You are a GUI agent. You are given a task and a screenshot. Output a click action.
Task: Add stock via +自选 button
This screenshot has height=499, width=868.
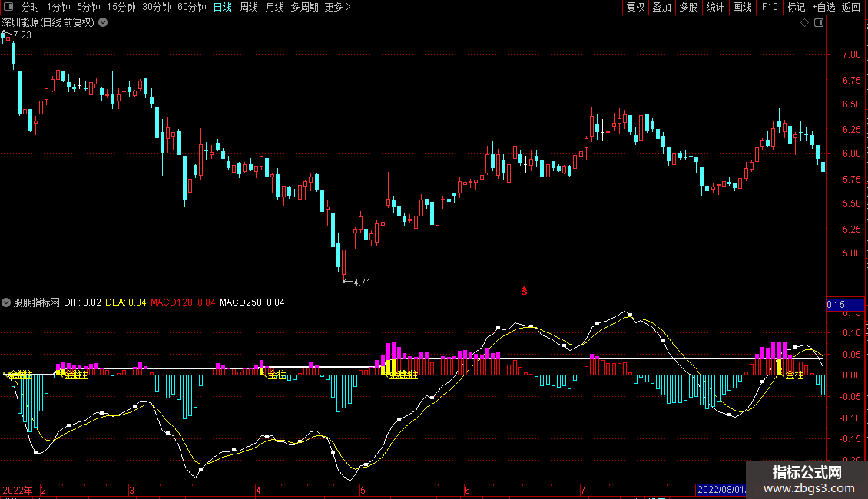(823, 7)
